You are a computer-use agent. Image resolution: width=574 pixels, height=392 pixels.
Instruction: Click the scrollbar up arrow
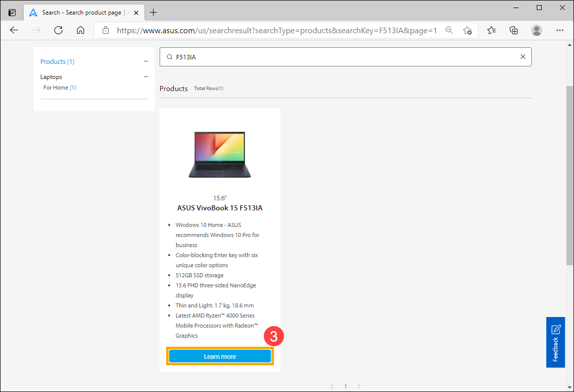569,45
